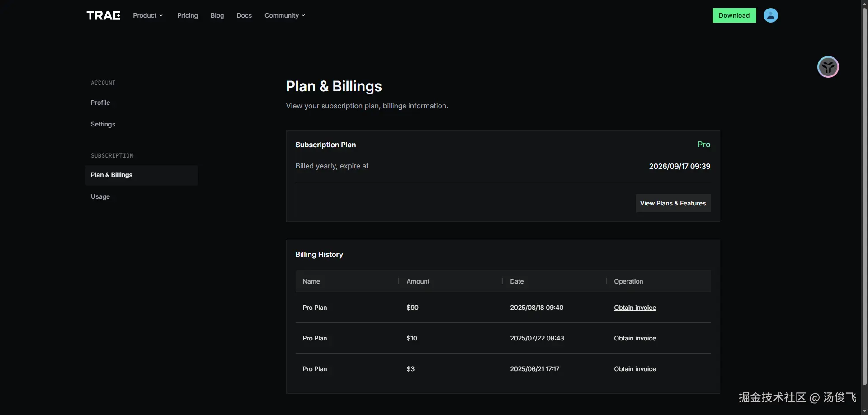Select Plan & Billings sidebar item

click(112, 175)
